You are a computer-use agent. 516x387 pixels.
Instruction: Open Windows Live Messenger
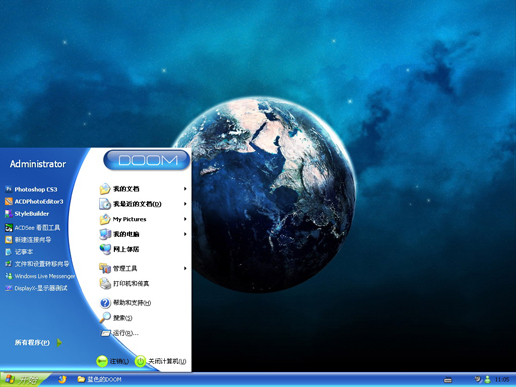click(x=40, y=276)
